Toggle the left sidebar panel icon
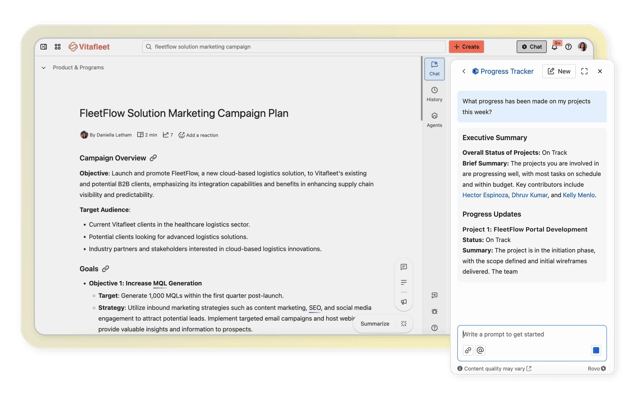 point(44,47)
